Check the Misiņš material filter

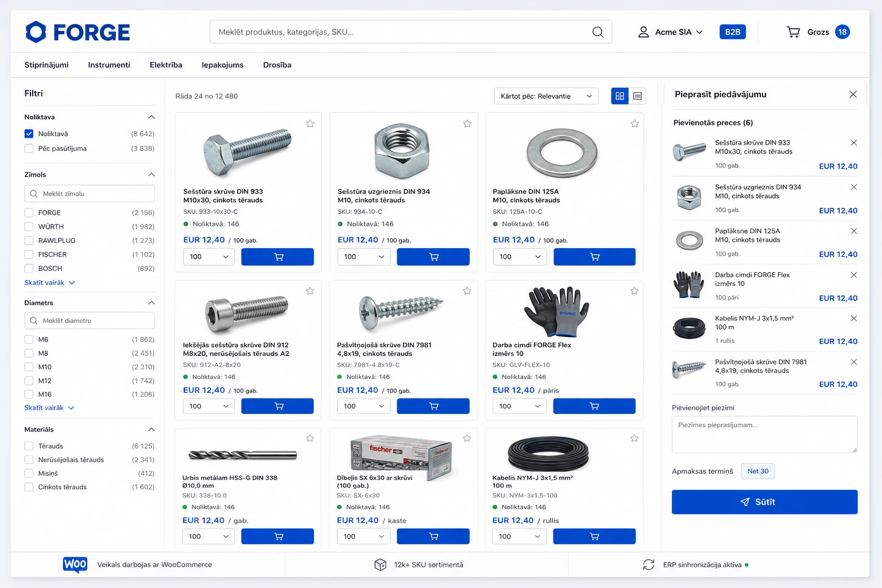click(x=29, y=474)
